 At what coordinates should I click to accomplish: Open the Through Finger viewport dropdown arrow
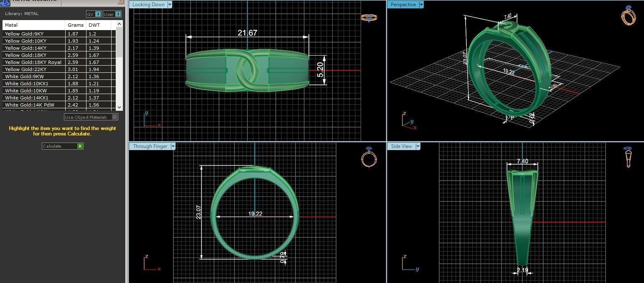[173, 146]
